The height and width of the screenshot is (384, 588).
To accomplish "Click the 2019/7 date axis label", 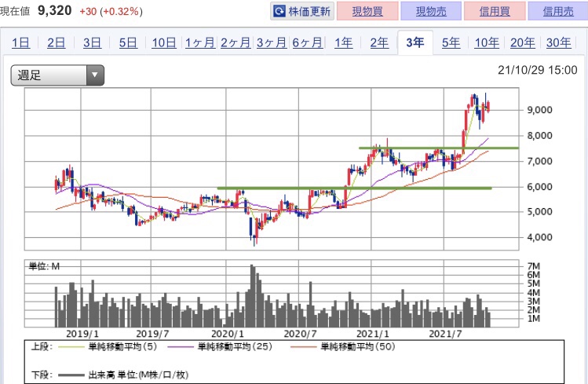I will pyautogui.click(x=152, y=334).
